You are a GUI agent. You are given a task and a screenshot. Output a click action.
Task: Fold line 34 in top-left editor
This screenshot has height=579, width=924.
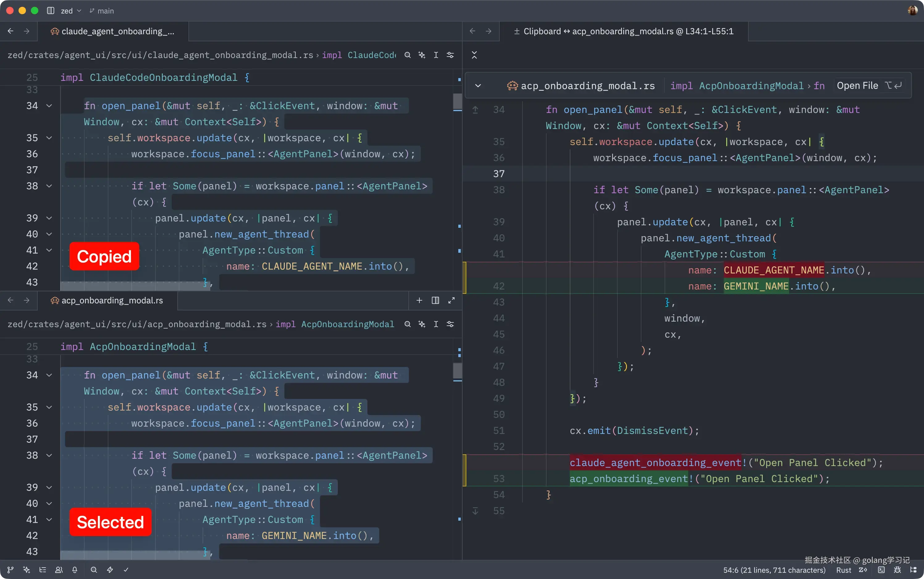point(49,106)
